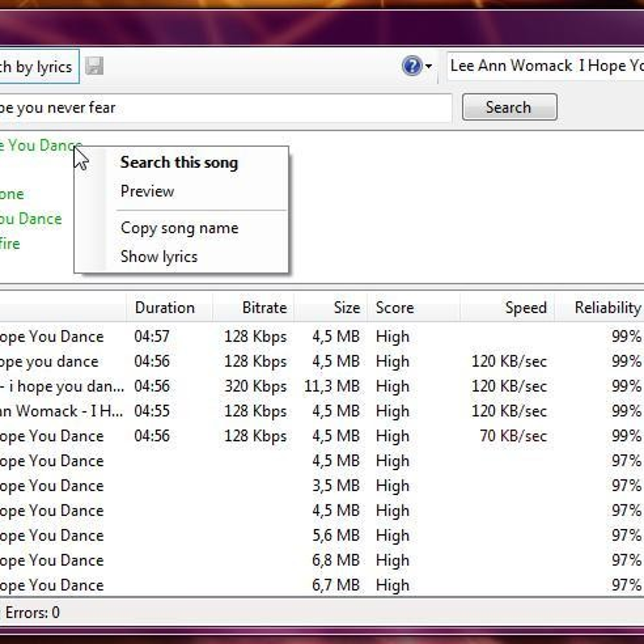Sort results by Reliability column header
This screenshot has width=644, height=644.
(600, 308)
